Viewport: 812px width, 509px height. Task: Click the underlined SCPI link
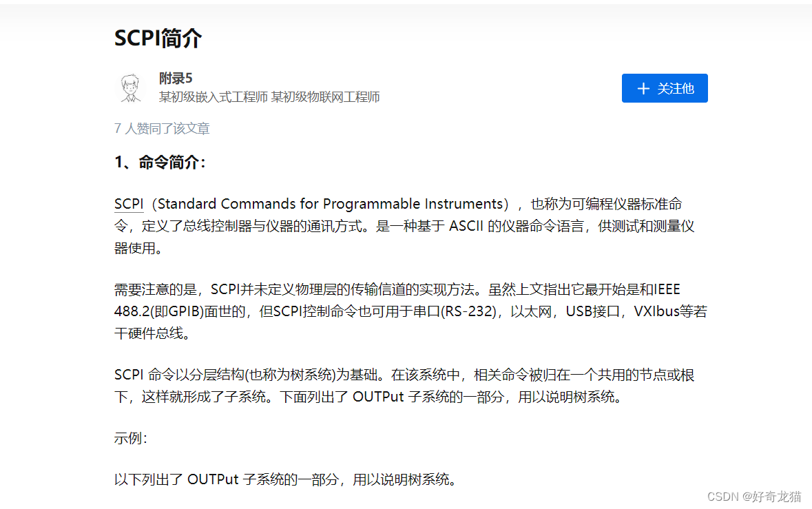129,204
